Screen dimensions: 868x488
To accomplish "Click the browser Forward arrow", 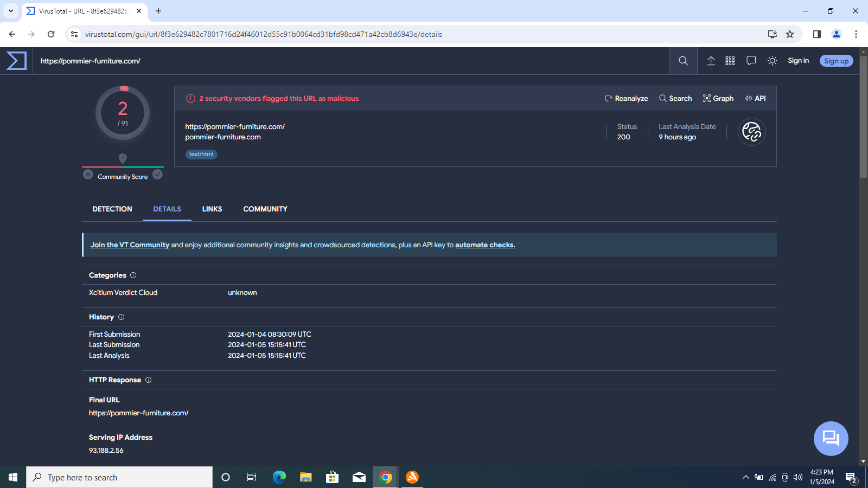I will 31,34.
